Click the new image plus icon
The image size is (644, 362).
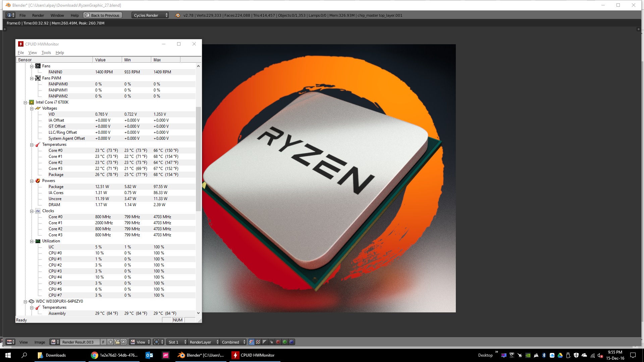tap(110, 342)
